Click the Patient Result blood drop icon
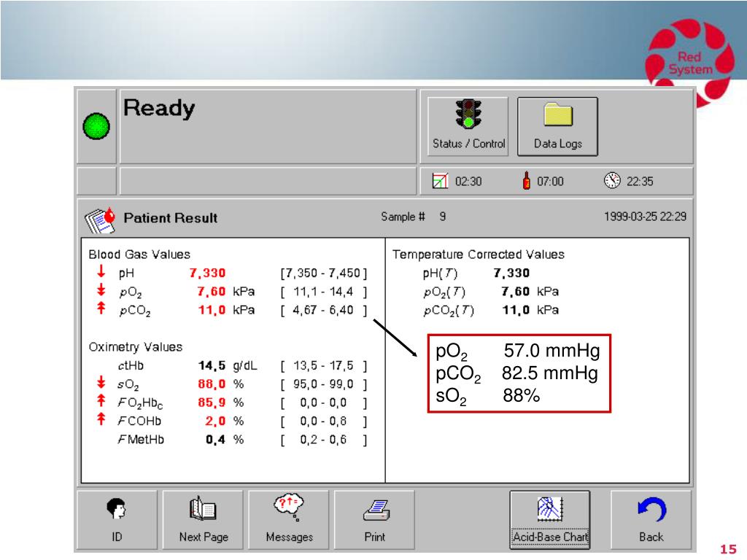 [102, 217]
